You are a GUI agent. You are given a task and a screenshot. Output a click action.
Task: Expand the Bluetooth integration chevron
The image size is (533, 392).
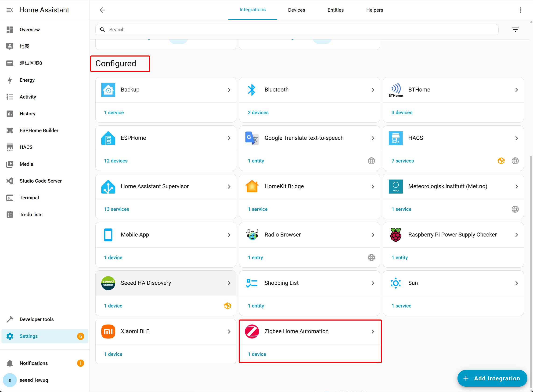tap(373, 90)
